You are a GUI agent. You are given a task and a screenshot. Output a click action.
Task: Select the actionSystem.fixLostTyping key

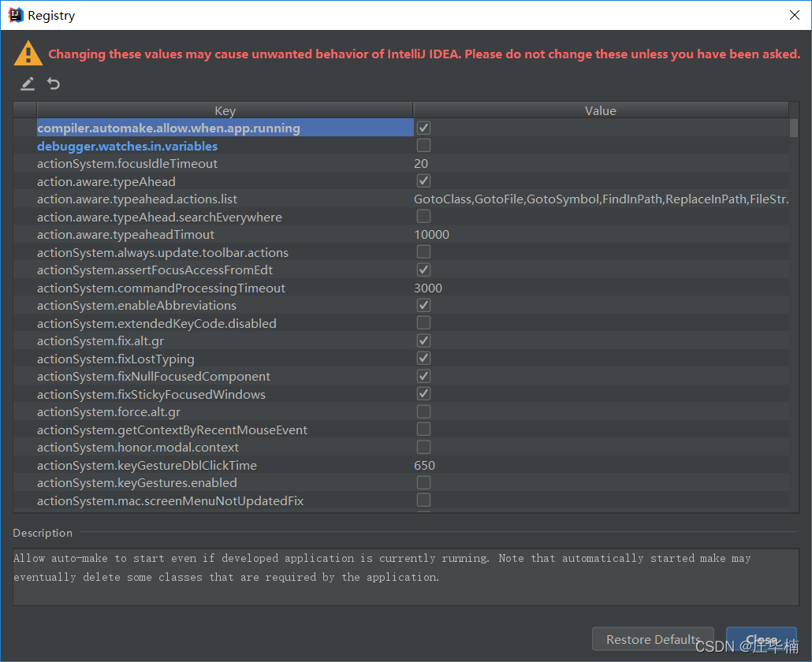116,359
